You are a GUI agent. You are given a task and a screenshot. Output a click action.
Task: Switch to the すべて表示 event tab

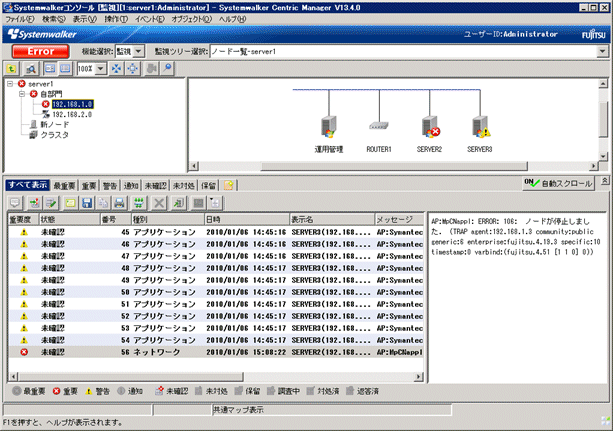(x=27, y=185)
